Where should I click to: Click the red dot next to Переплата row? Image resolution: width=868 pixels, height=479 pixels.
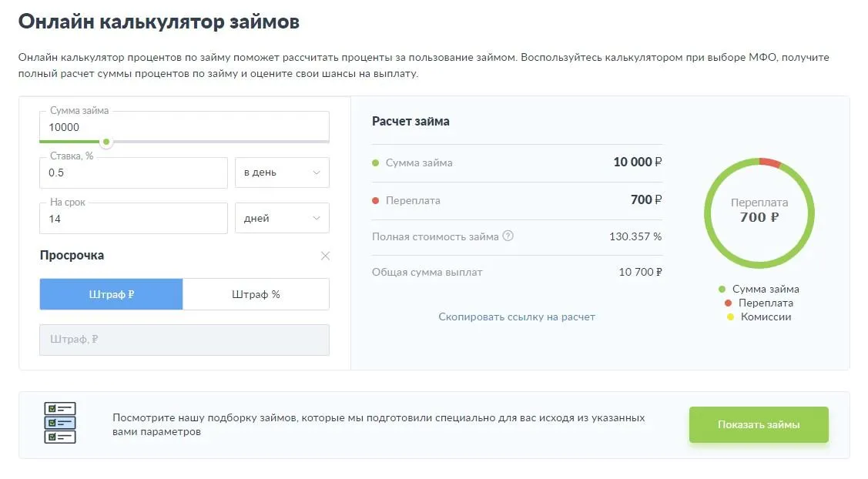tap(376, 201)
